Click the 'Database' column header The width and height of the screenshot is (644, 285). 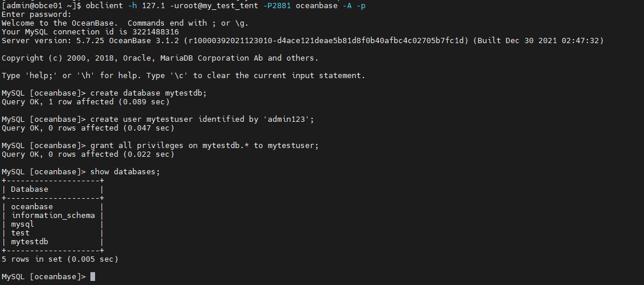[x=30, y=189]
